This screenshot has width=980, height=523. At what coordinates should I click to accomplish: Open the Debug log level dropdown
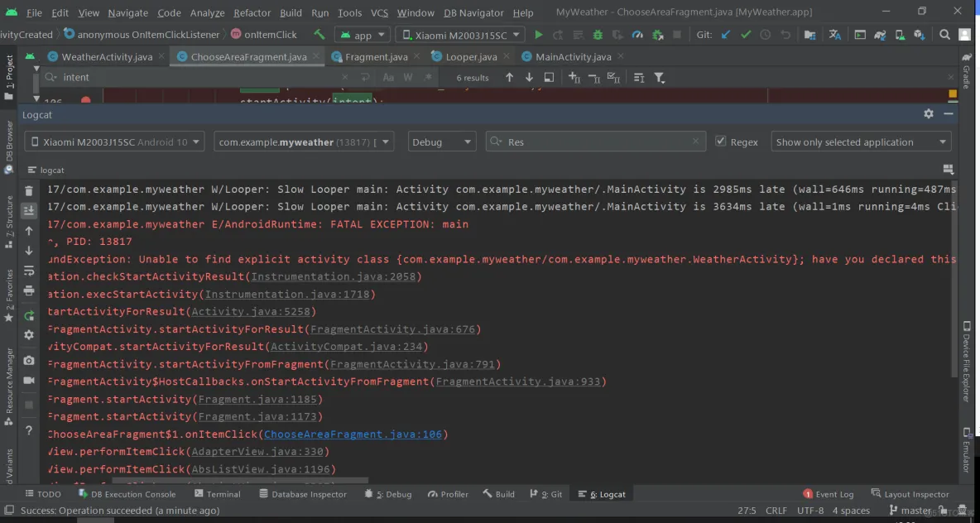point(442,142)
